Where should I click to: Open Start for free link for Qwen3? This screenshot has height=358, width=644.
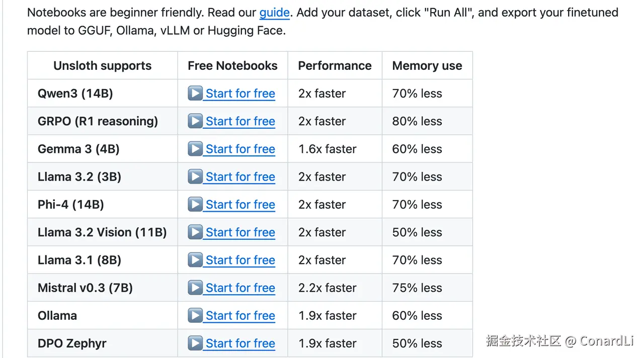(240, 94)
